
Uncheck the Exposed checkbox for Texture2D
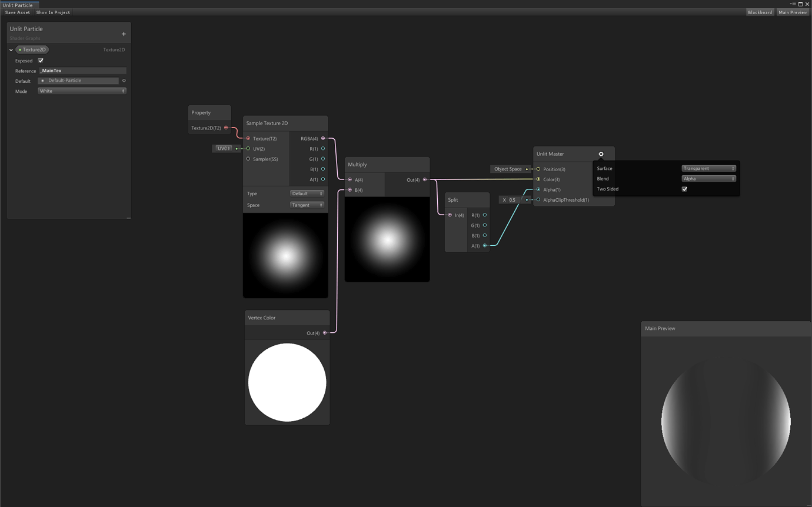[40, 61]
